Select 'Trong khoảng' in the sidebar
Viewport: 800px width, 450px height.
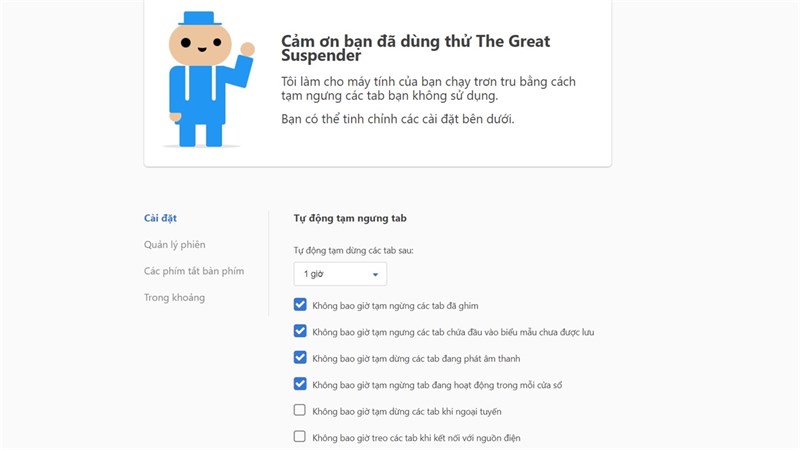coord(174,297)
